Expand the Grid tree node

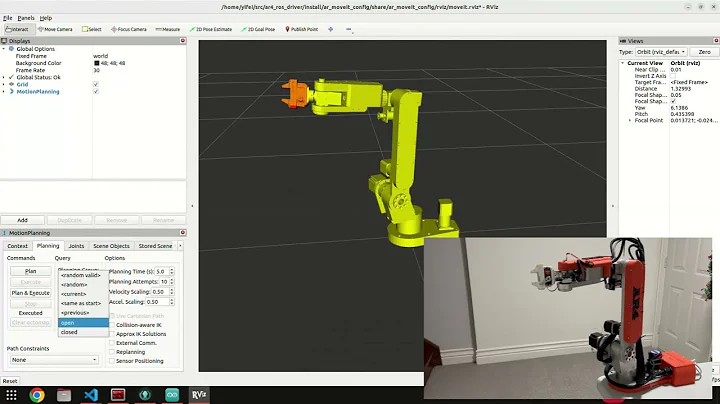(x=4, y=84)
